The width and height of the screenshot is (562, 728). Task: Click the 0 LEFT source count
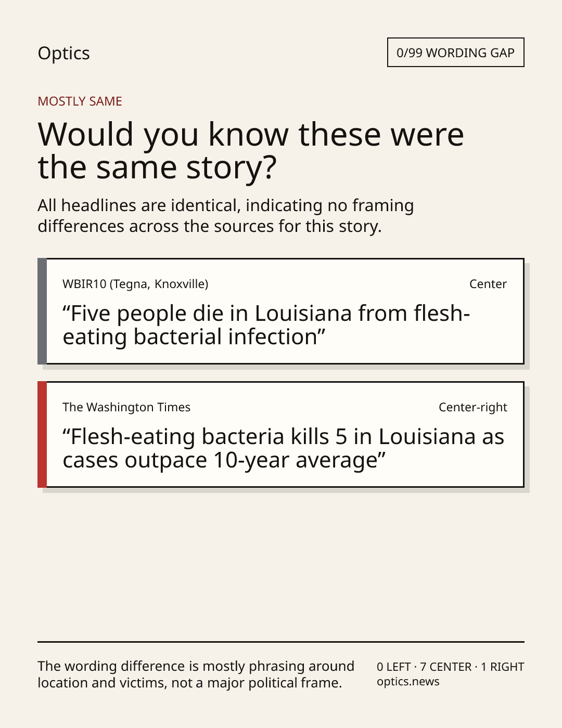coord(394,667)
